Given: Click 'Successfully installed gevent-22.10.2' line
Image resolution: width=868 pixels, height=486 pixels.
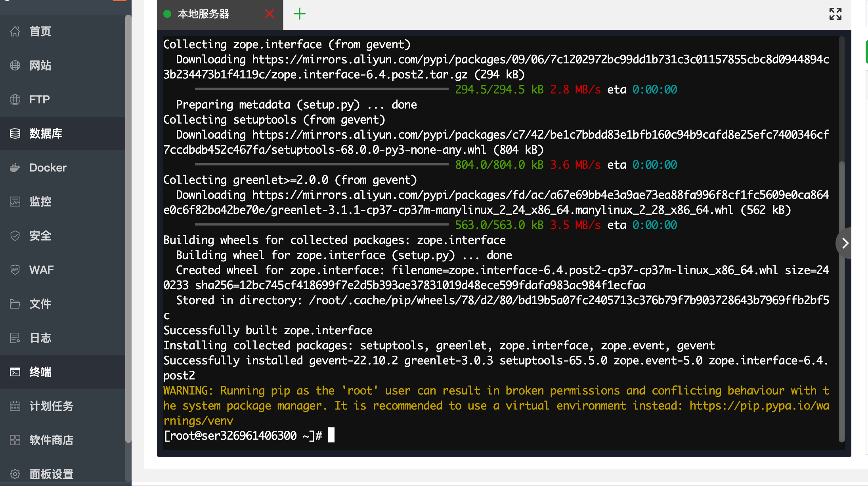Looking at the screenshot, I should tap(496, 360).
